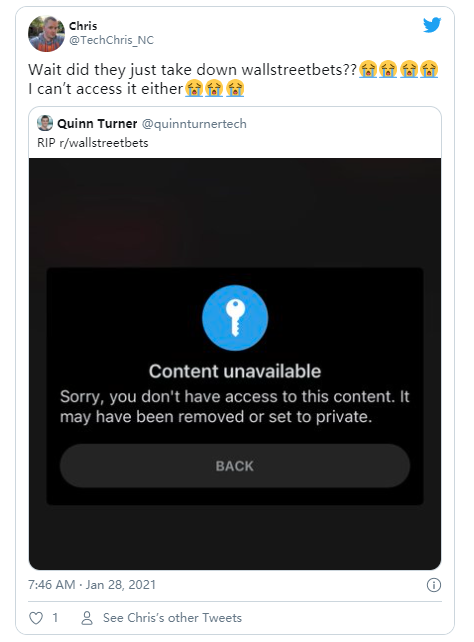The image size is (474, 642).
Task: Click the Chris display name
Action: click(x=83, y=26)
